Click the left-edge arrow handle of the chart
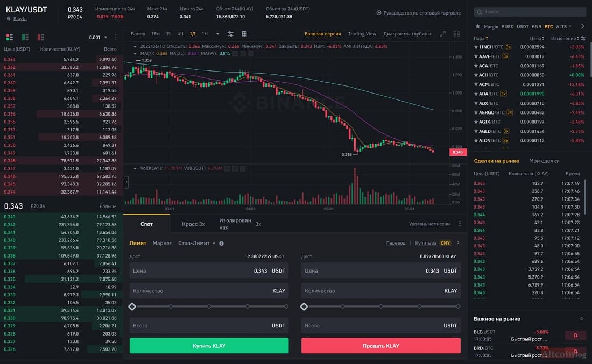Image resolution: width=592 pixels, height=364 pixels. [x=126, y=182]
